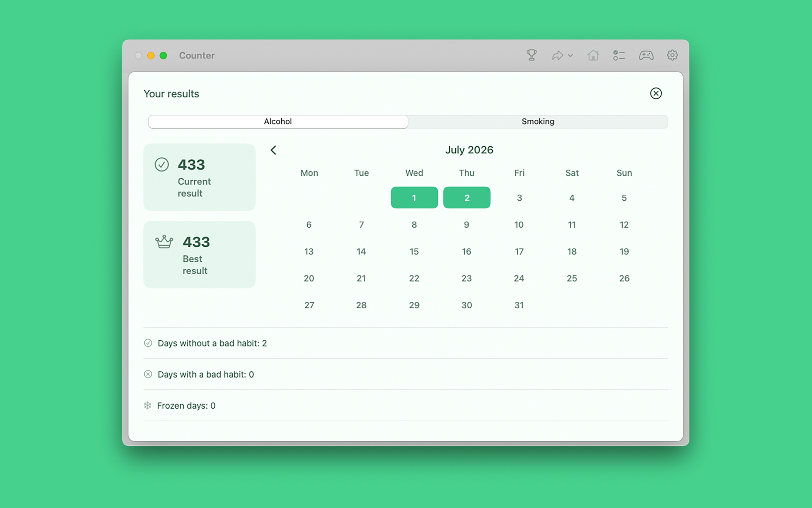Click day 27 in the calendar
Screen dimensions: 812x508
tap(309, 305)
